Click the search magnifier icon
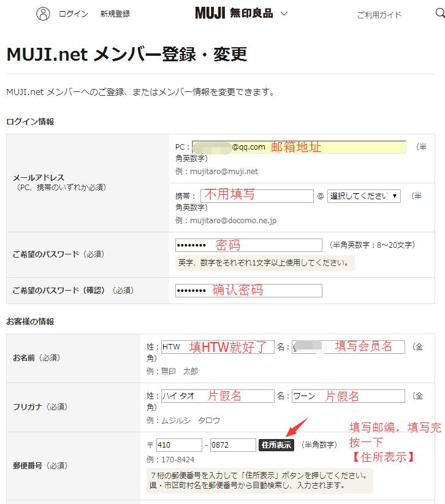Screen dimensions: 445x504 440,13
